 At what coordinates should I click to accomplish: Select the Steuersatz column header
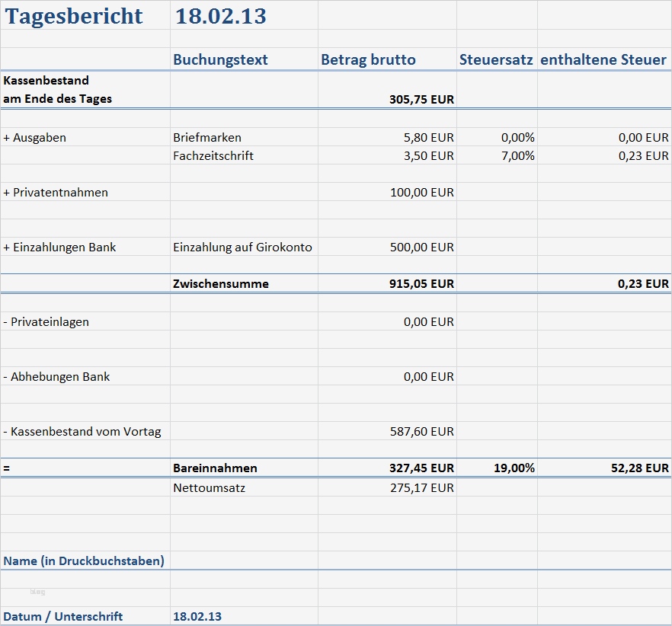coord(496,59)
